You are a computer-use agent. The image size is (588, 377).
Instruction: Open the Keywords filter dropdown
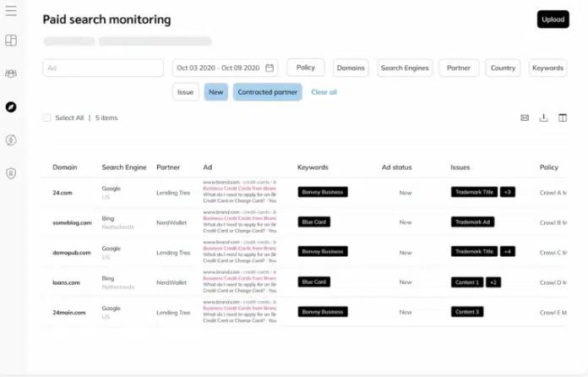547,68
